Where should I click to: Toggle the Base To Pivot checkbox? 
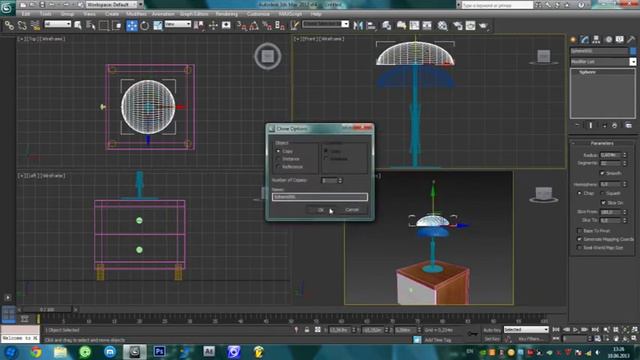pos(580,231)
